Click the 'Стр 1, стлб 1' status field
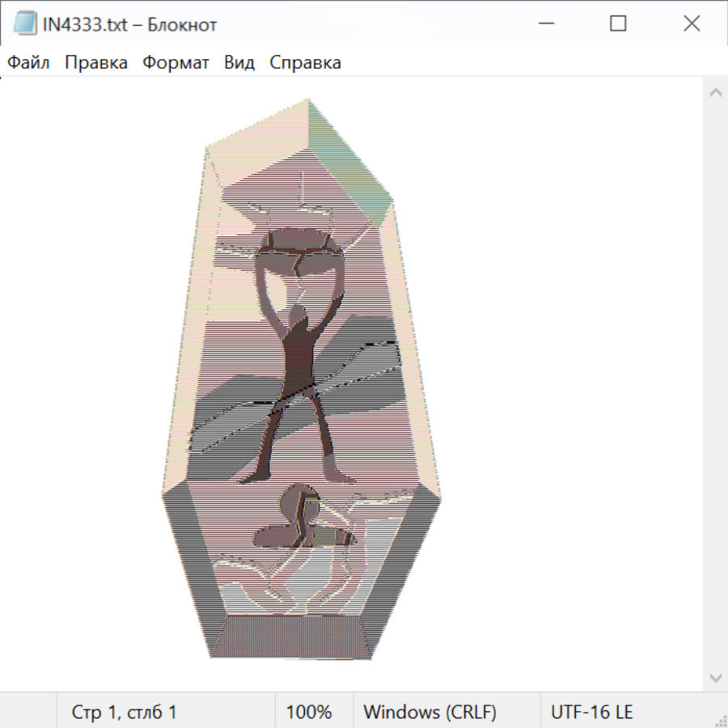Screen dimensions: 728x728 pos(125,713)
